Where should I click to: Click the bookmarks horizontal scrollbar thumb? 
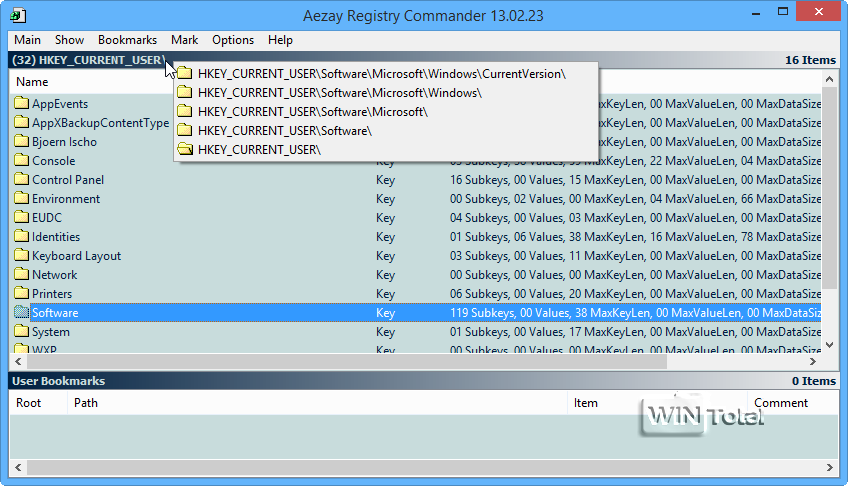(x=358, y=467)
